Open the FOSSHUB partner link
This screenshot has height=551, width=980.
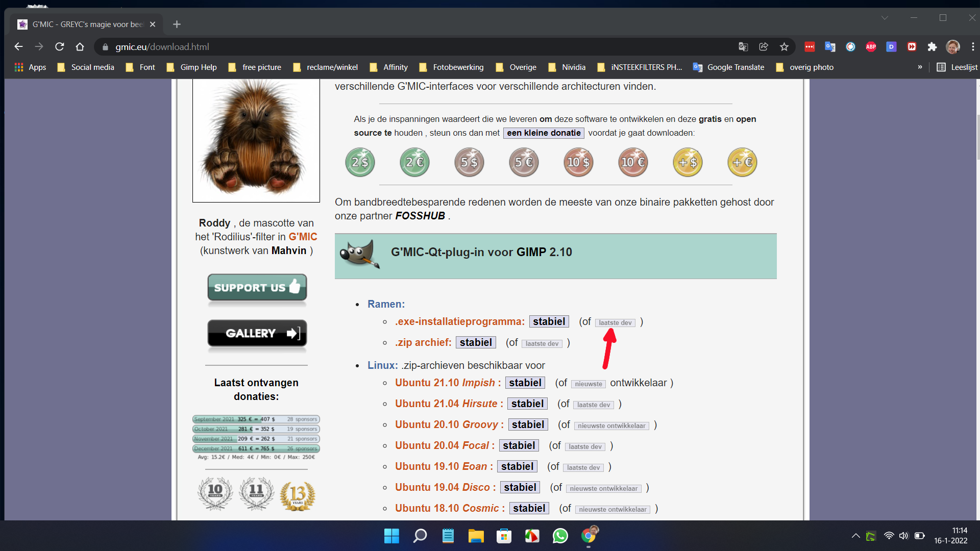[x=420, y=216]
